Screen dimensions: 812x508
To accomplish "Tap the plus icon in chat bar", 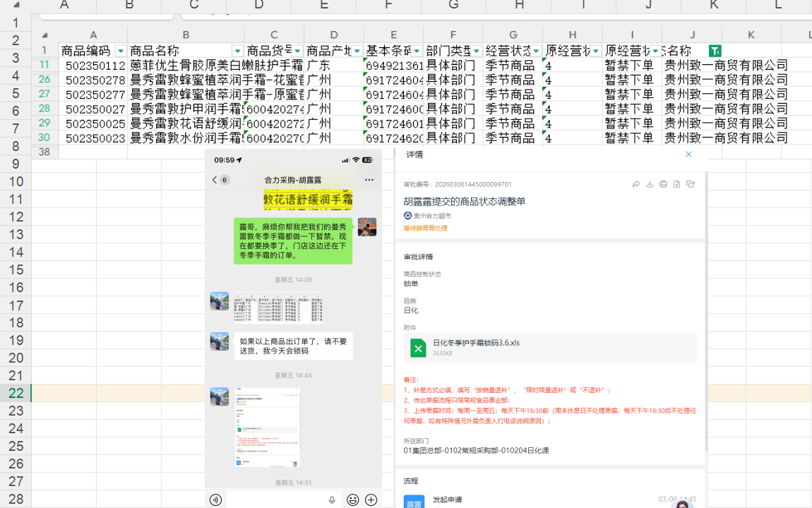I will (371, 500).
